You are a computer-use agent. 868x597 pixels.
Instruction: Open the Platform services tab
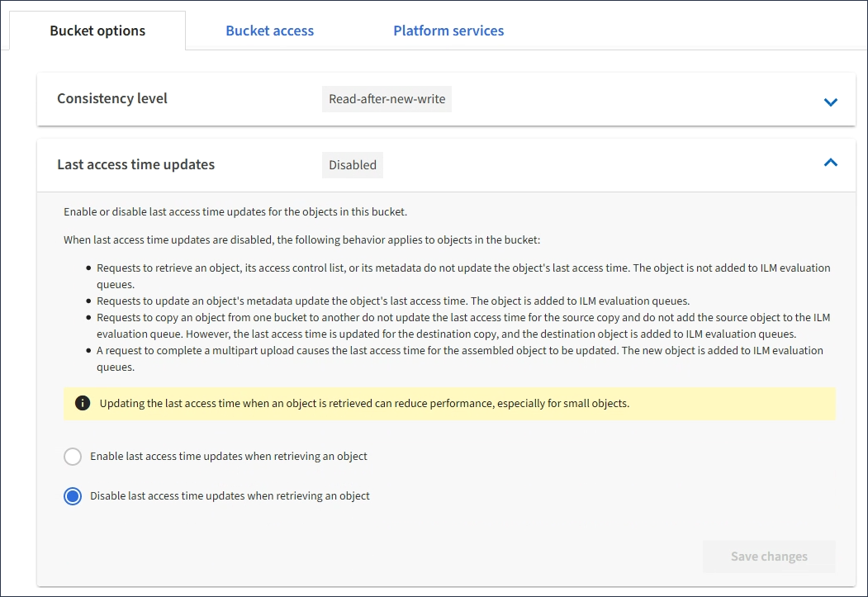[448, 31]
